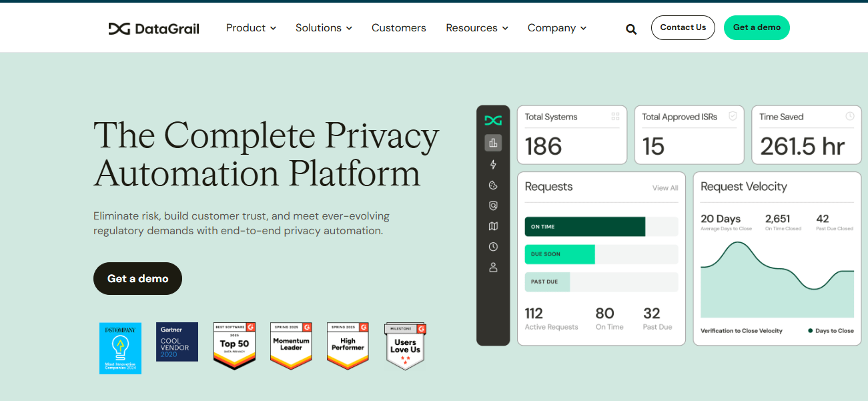Viewport: 868px width, 401px height.
Task: Click the PAST DUE progress bar
Action: (601, 282)
